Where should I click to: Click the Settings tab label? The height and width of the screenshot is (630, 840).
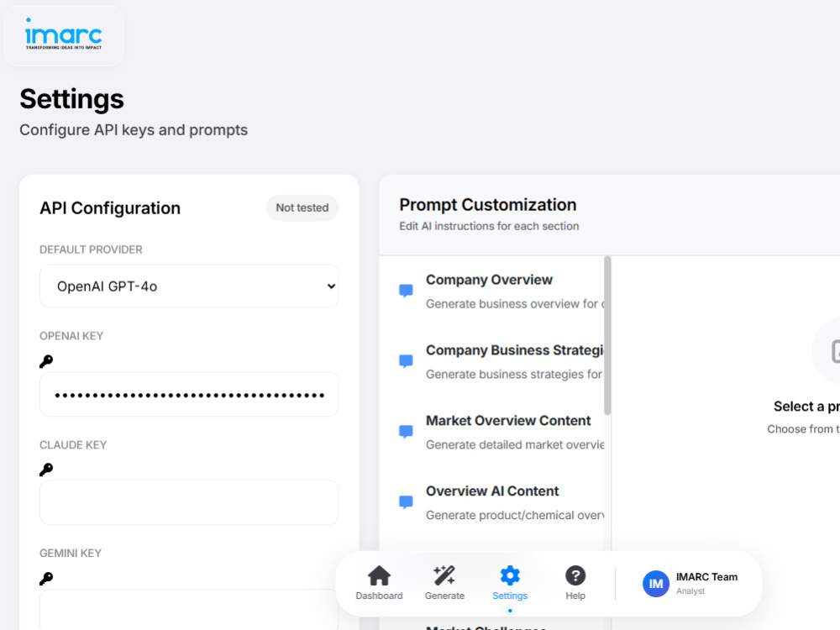click(x=510, y=596)
